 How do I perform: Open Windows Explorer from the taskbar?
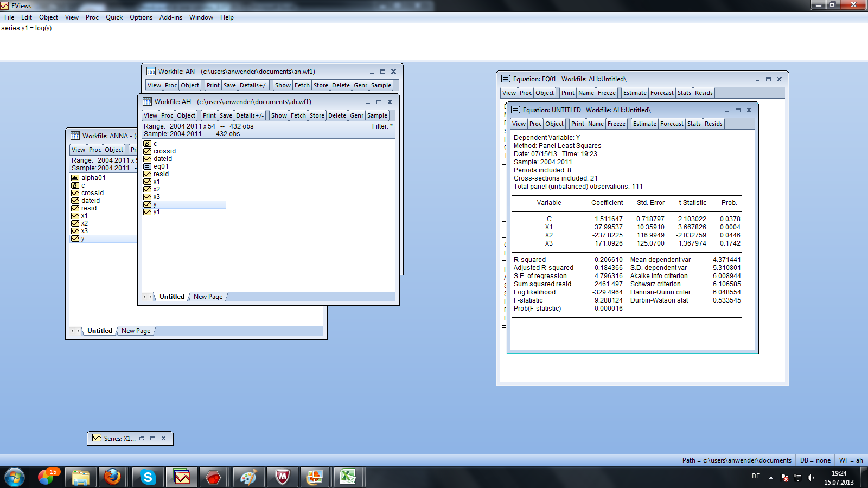80,478
